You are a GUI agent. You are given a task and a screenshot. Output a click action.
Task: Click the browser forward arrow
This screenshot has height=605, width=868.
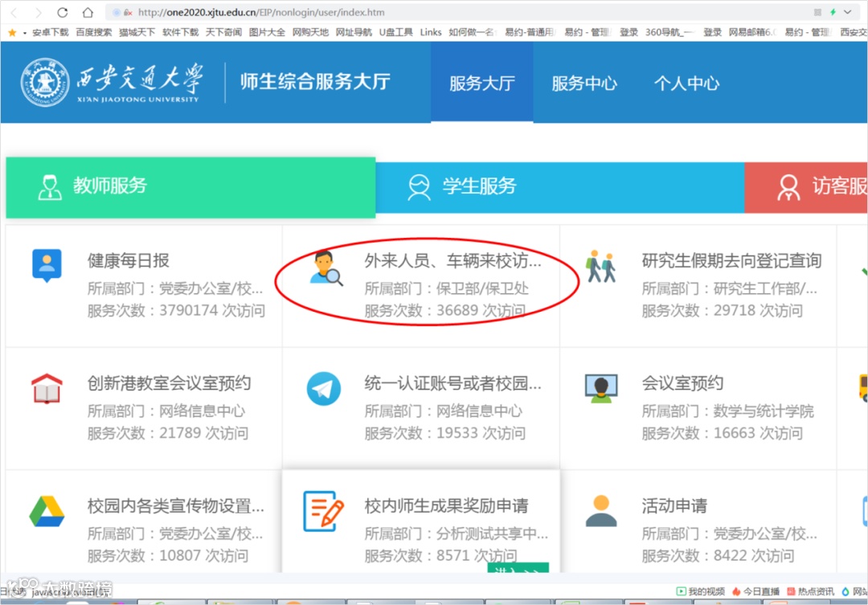[x=38, y=12]
